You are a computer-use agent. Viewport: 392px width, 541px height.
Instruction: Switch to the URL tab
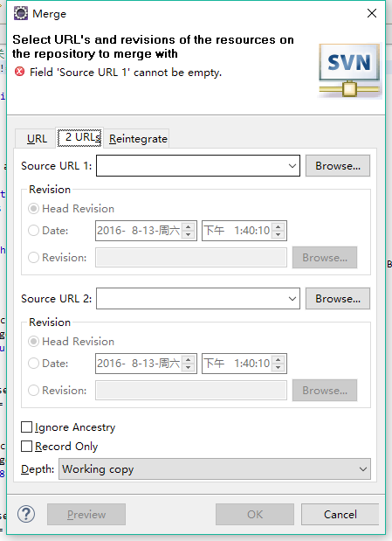tap(37, 139)
